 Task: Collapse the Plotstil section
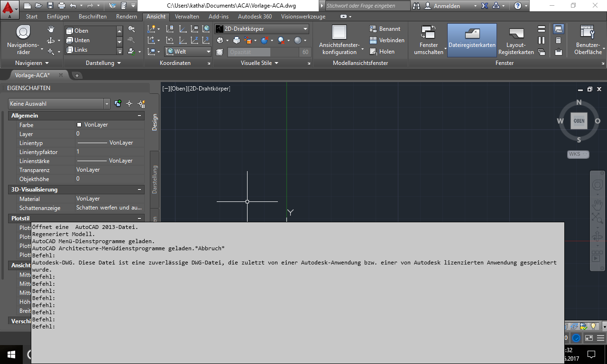coord(139,218)
